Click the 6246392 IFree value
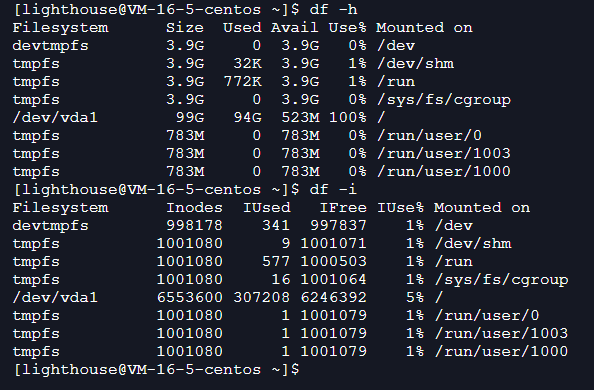The width and height of the screenshot is (594, 390). pos(334,298)
